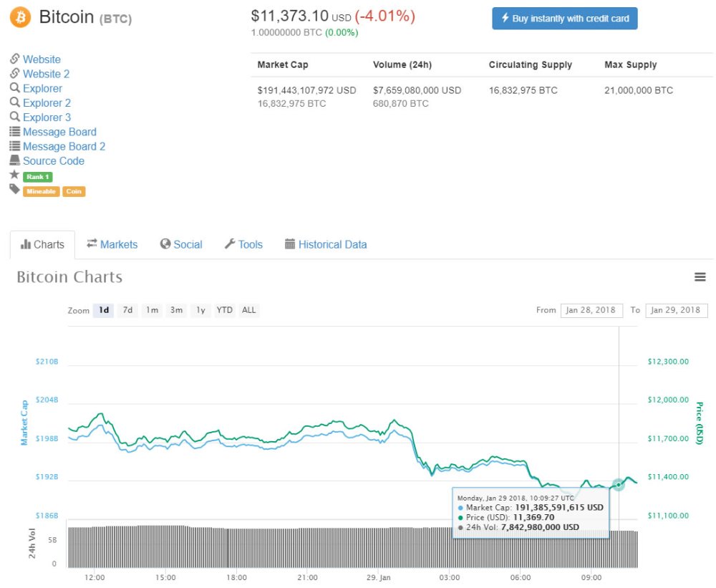
Task: Switch to the Markets tab
Action: click(112, 244)
